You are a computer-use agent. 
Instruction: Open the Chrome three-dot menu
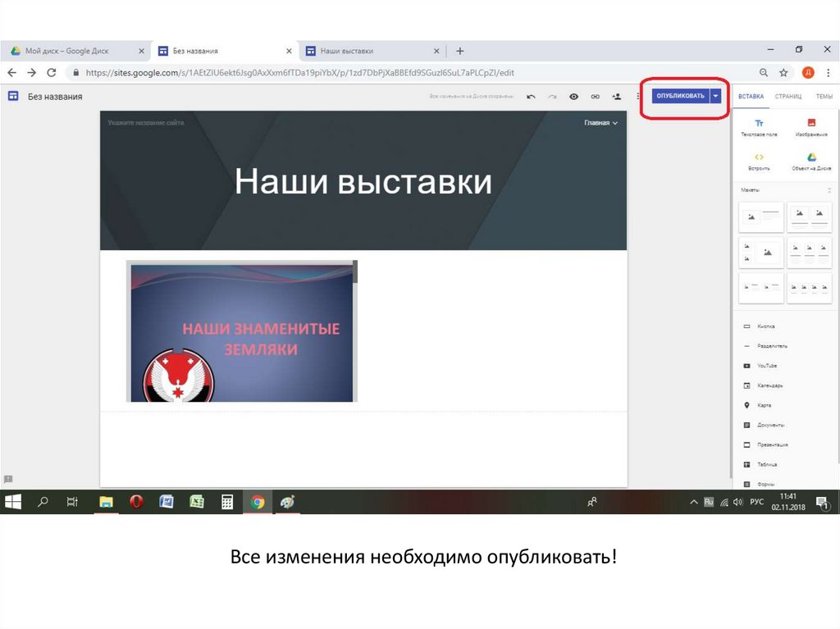(829, 72)
